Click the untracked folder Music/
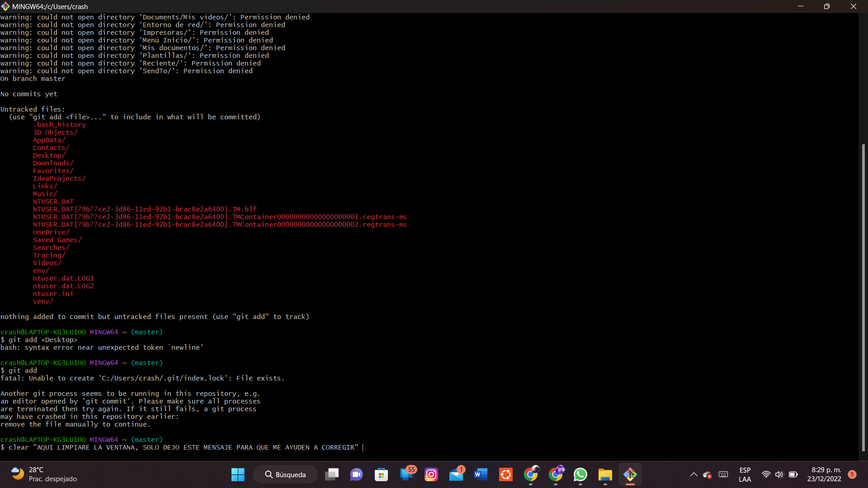Viewport: 868px width, 488px height. click(x=45, y=194)
